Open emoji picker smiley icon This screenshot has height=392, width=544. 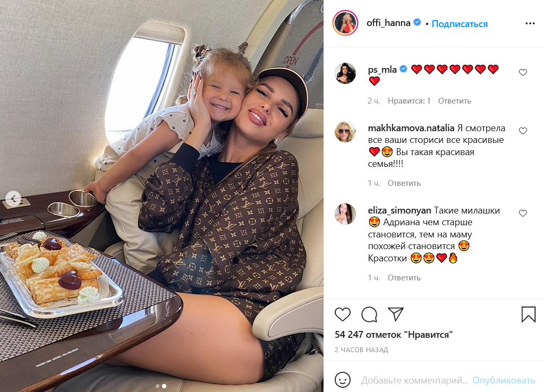(x=343, y=380)
